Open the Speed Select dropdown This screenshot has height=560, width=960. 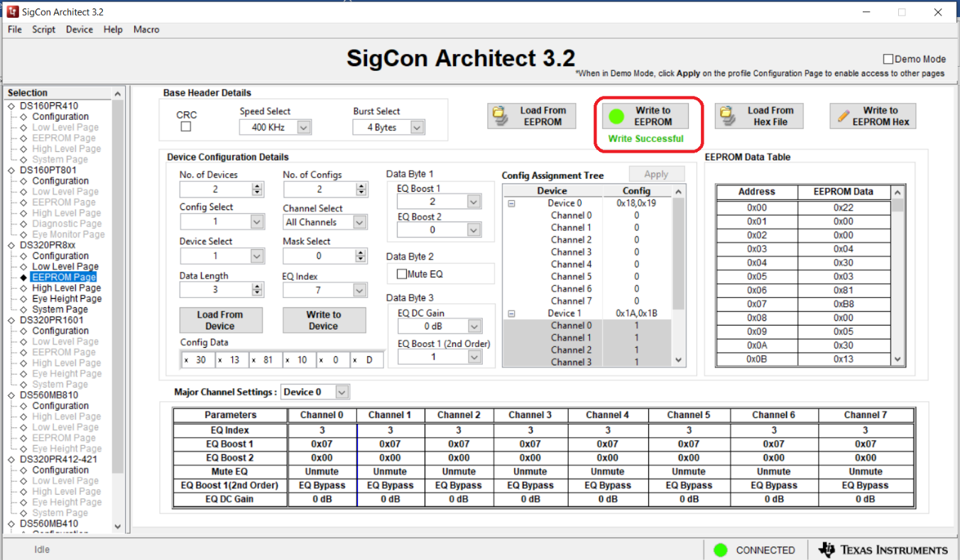click(303, 128)
